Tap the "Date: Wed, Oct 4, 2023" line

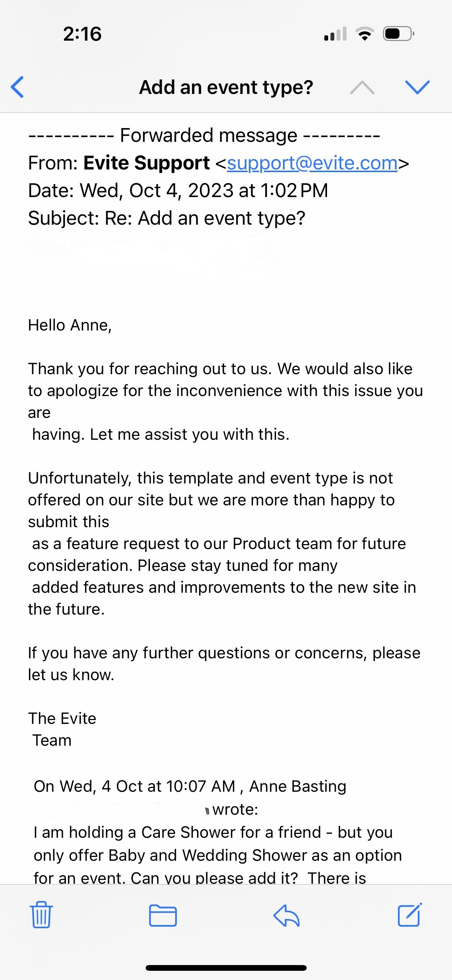click(178, 191)
